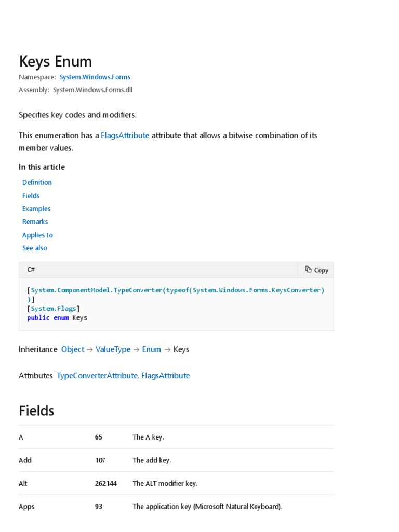
Task: Open the TypeConverterAttribute link
Action: pos(97,375)
